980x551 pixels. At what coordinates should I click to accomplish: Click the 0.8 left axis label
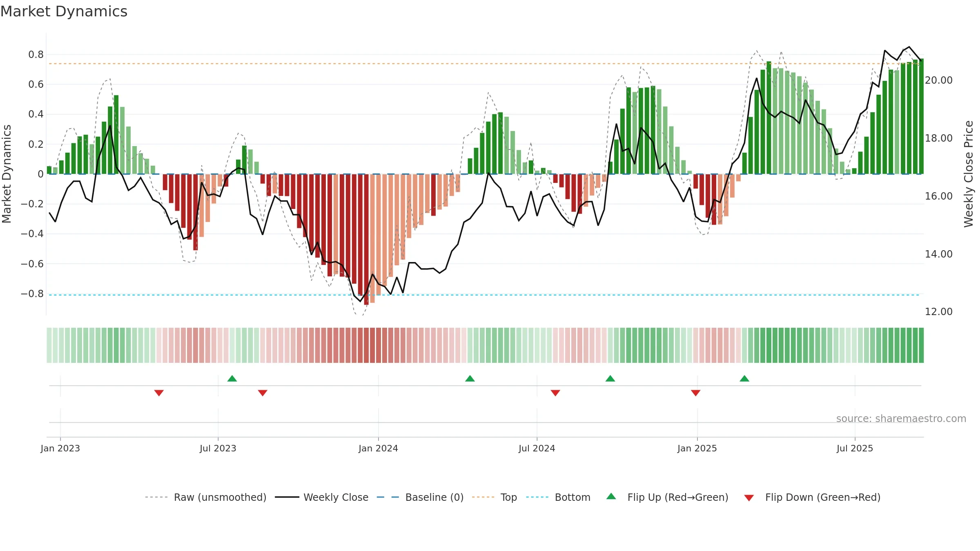(x=36, y=55)
